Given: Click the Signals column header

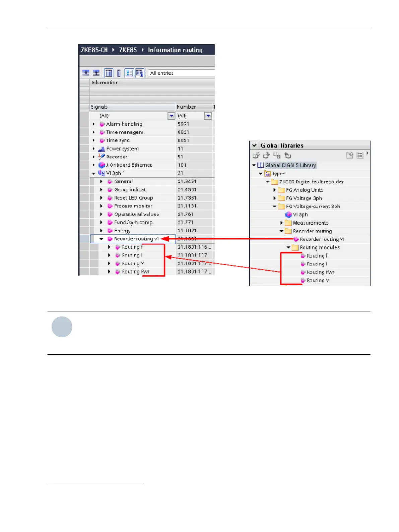Looking at the screenshot, I should coord(132,107).
